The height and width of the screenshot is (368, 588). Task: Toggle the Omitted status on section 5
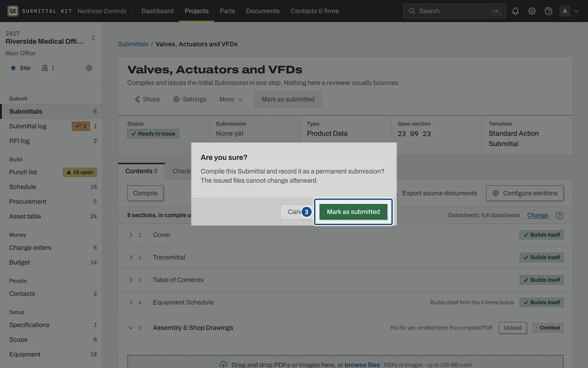(548, 328)
